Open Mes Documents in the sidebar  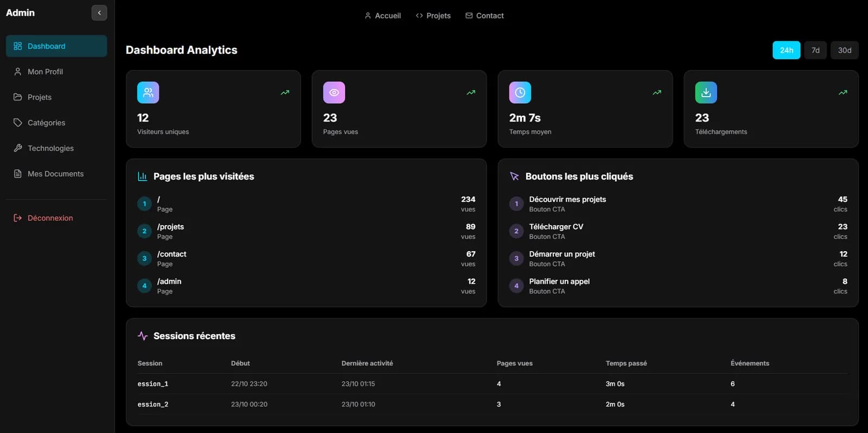coord(56,174)
